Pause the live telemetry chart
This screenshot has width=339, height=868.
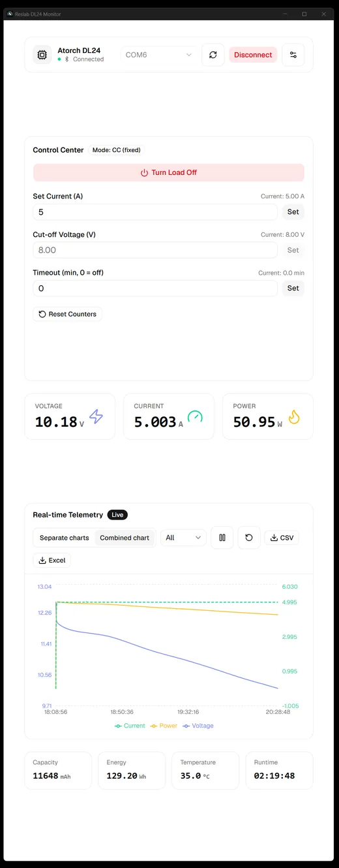click(222, 538)
